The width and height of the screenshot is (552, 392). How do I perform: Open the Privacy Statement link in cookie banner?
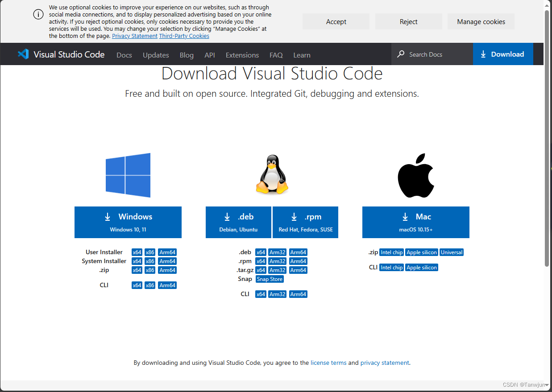coord(135,36)
